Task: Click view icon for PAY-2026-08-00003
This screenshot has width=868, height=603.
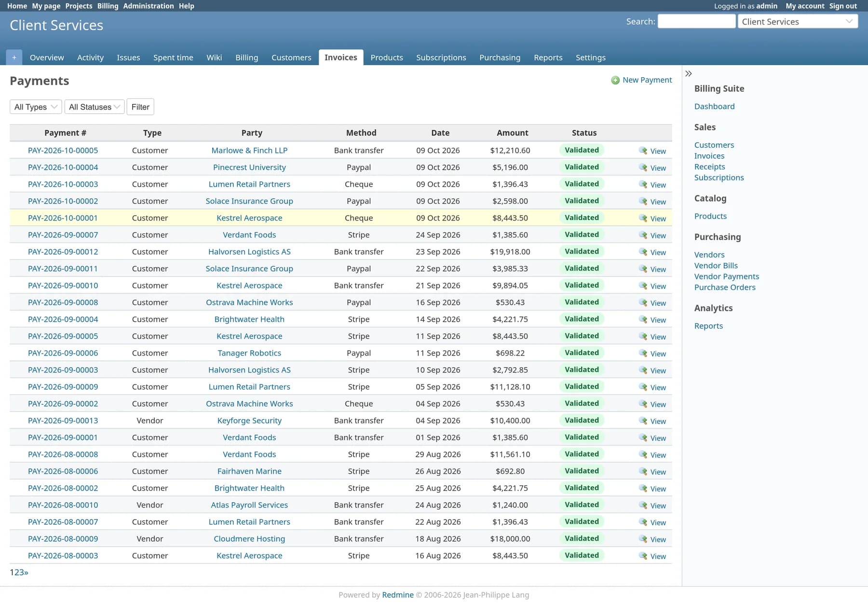Action: [x=643, y=556]
